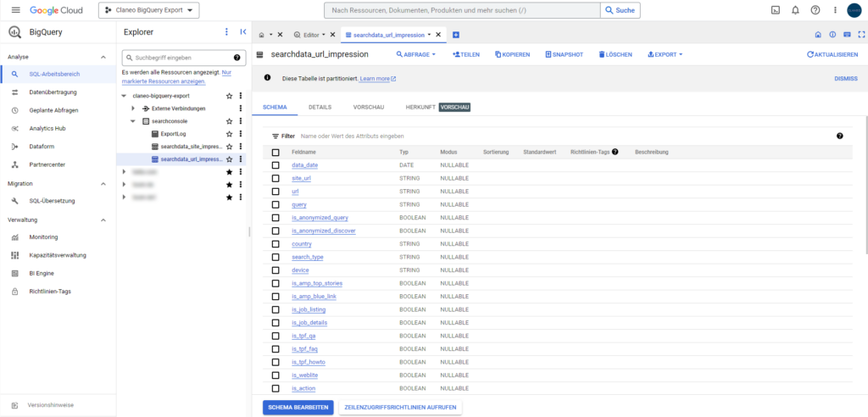This screenshot has width=868, height=417.
Task: Select the query field checkbox
Action: (275, 204)
